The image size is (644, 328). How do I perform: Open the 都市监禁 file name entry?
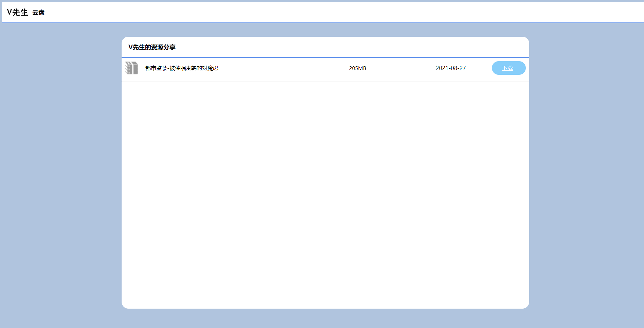click(x=182, y=68)
